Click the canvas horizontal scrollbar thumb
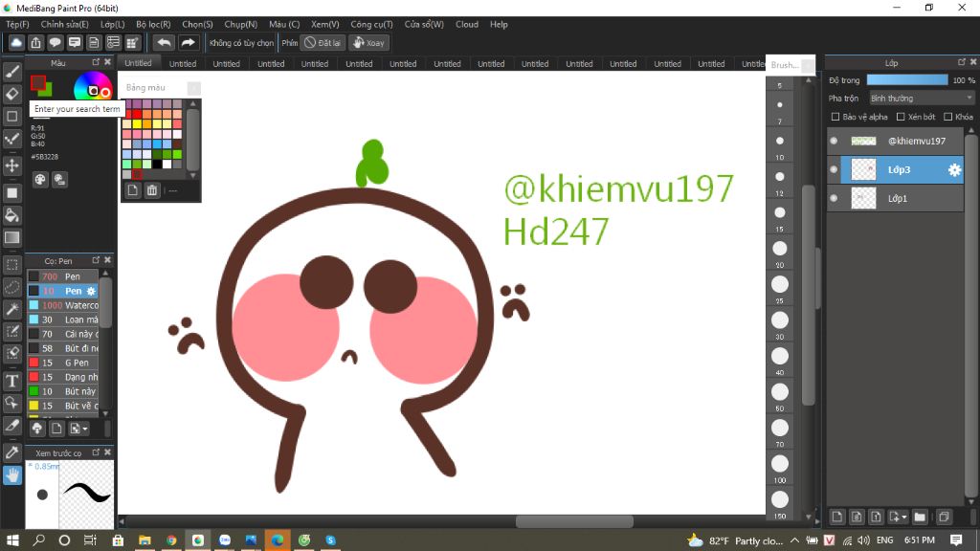 coord(574,521)
